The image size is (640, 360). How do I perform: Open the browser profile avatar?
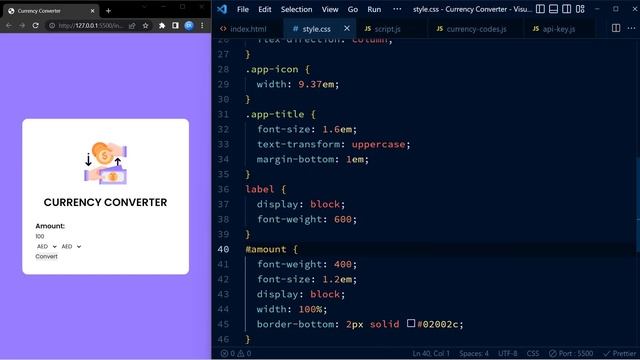tap(189, 25)
